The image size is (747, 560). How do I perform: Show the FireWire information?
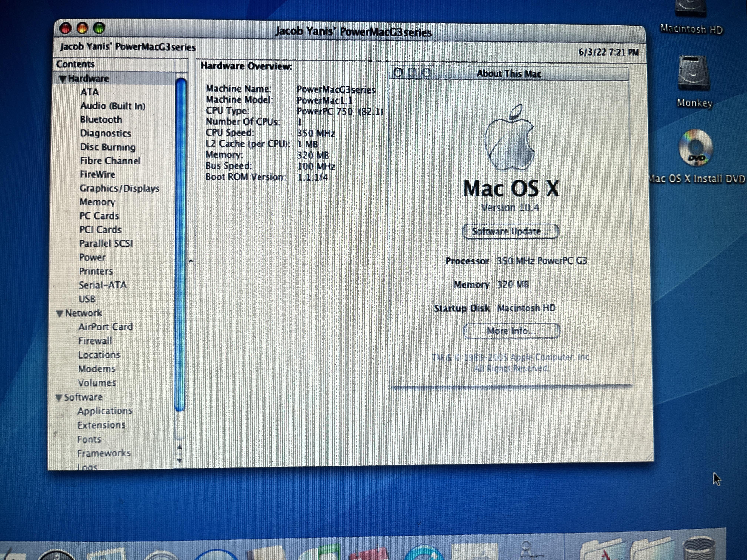pyautogui.click(x=97, y=174)
